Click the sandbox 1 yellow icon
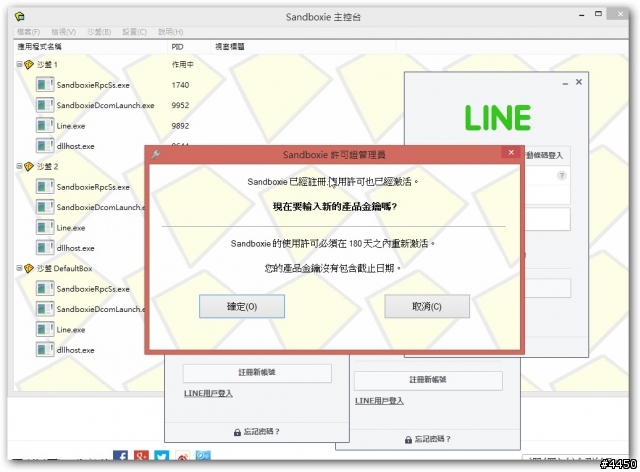The height and width of the screenshot is (472, 640). coord(29,65)
